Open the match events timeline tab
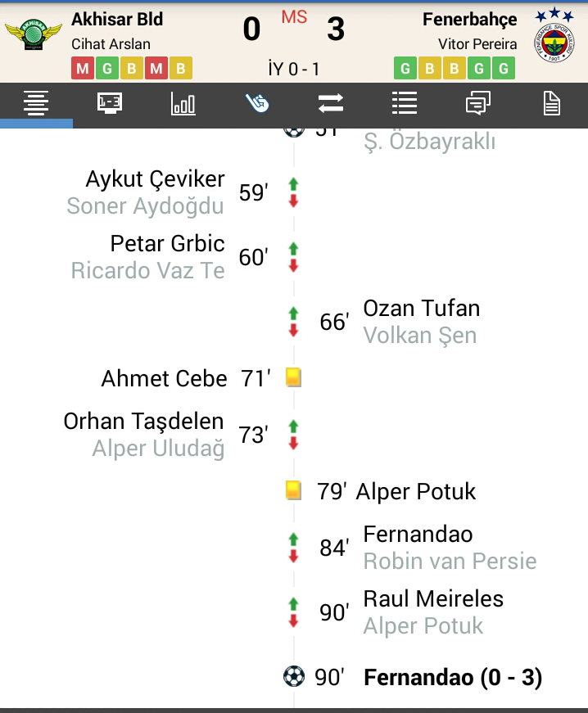Viewport: 588px width, 713px height. tap(36, 103)
